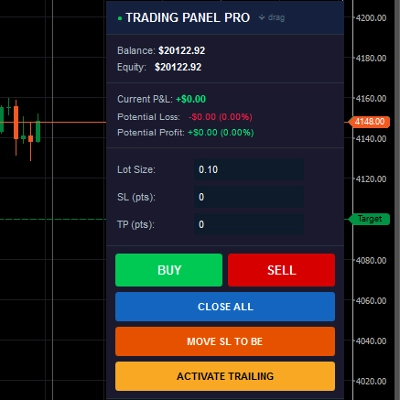The image size is (400, 400).
Task: Click the CLOSE ALL button
Action: coord(225,307)
